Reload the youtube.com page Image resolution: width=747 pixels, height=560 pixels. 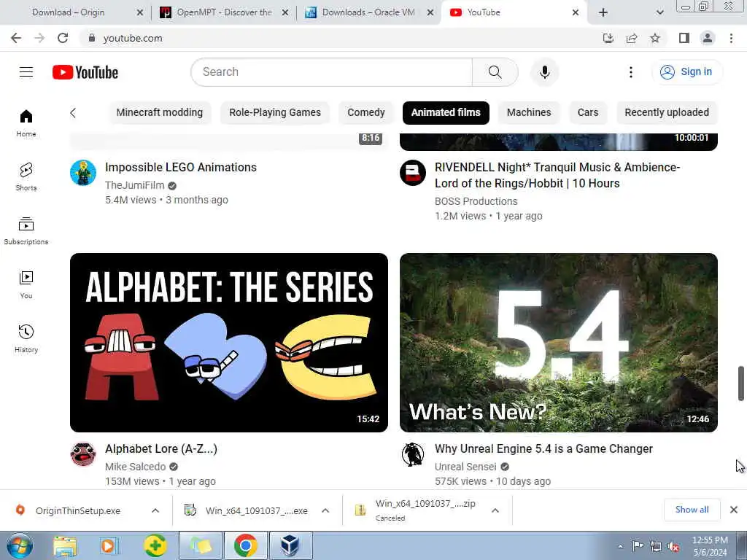click(x=63, y=38)
